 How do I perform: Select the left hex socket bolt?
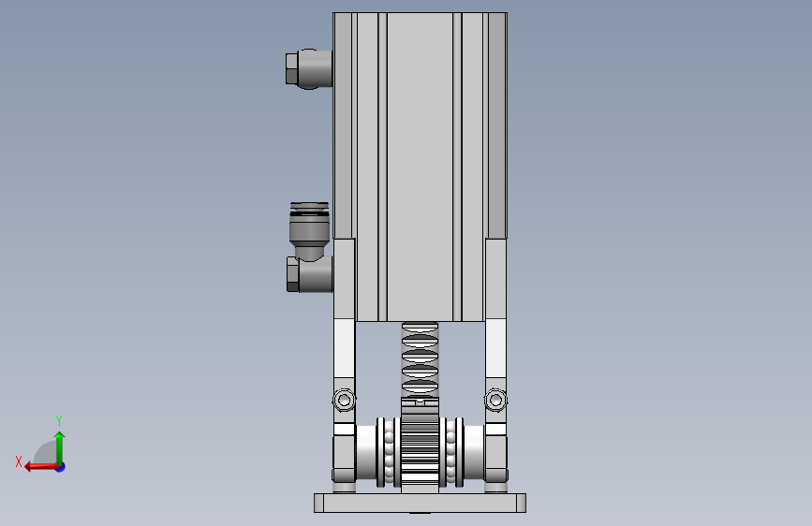pos(344,400)
